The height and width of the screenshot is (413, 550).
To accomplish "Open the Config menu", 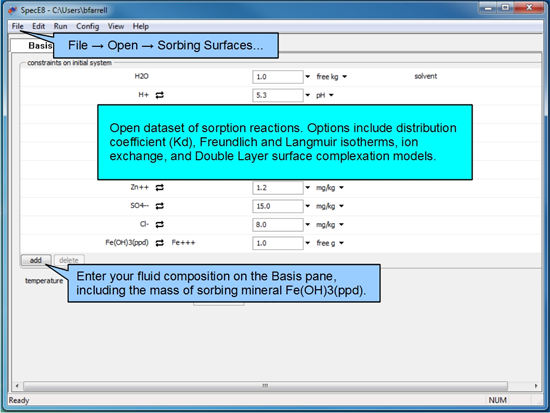I will (x=88, y=26).
